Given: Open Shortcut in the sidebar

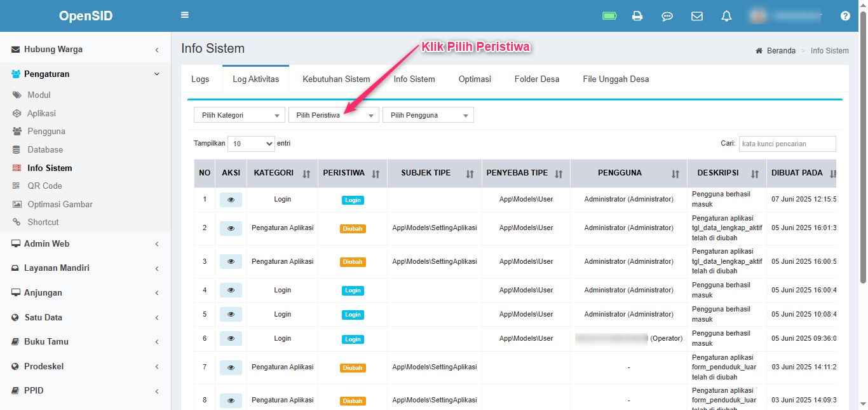Looking at the screenshot, I should coord(43,222).
